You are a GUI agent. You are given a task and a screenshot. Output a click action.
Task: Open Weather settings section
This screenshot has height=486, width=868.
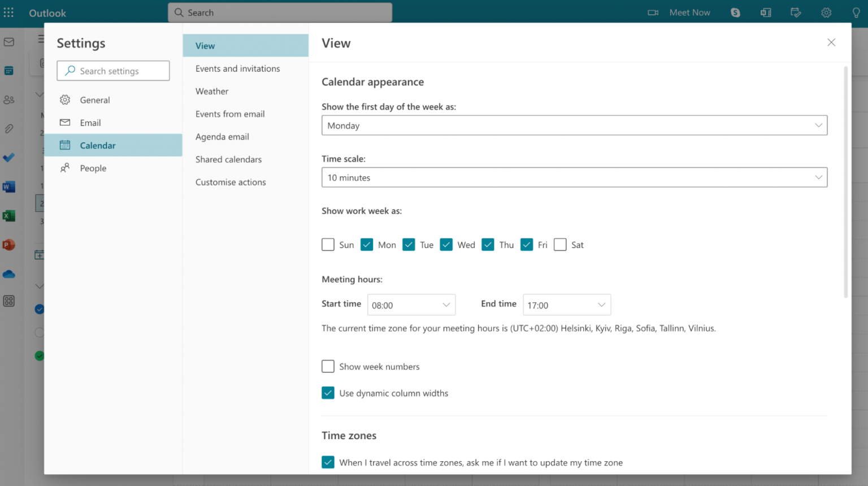[246, 91]
